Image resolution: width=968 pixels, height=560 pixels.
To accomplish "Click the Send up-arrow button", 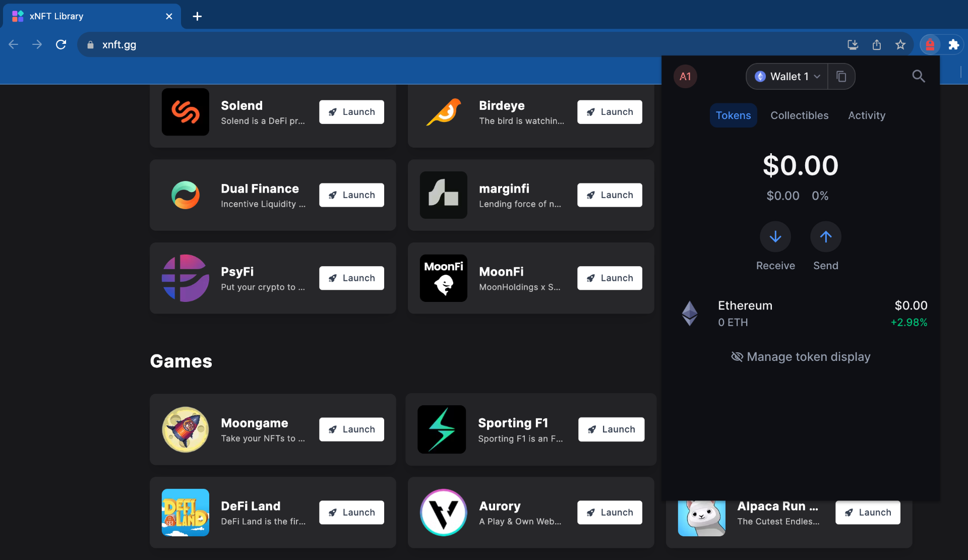I will click(825, 236).
